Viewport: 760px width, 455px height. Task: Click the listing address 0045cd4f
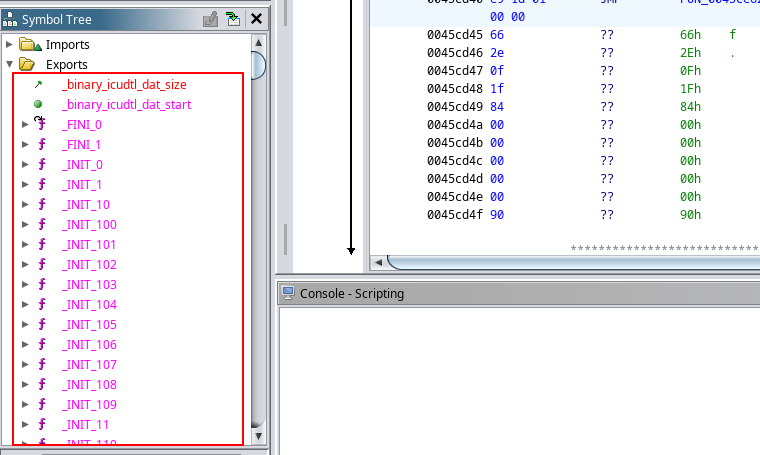[454, 215]
